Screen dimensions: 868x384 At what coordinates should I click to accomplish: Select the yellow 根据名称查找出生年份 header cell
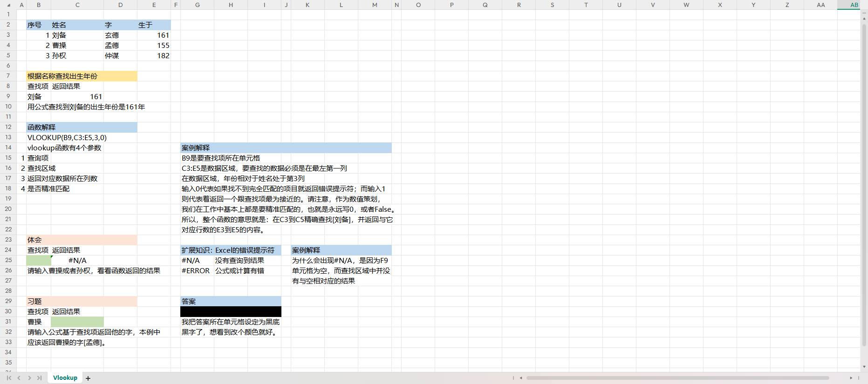point(82,76)
